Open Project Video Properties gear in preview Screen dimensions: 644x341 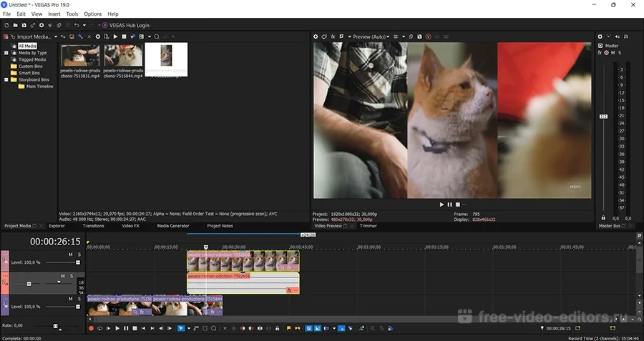pos(316,36)
